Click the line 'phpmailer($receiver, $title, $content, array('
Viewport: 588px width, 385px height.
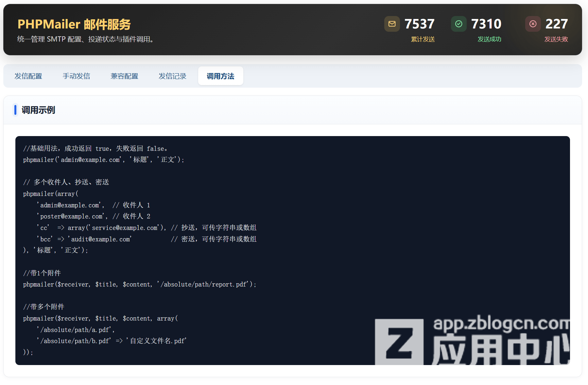101,319
